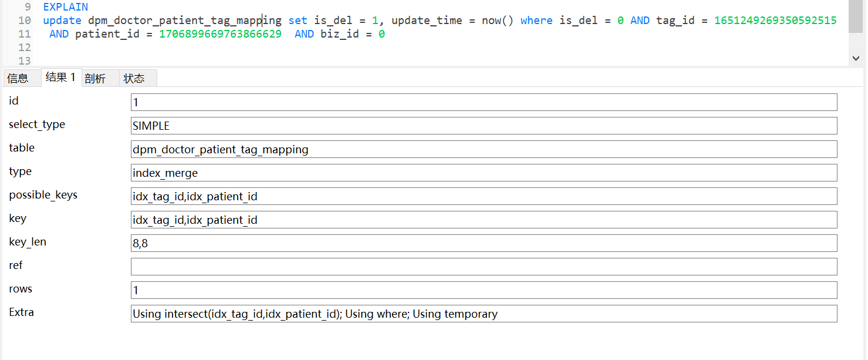This screenshot has width=868, height=360.
Task: Click the id value field
Action: pyautogui.click(x=484, y=102)
